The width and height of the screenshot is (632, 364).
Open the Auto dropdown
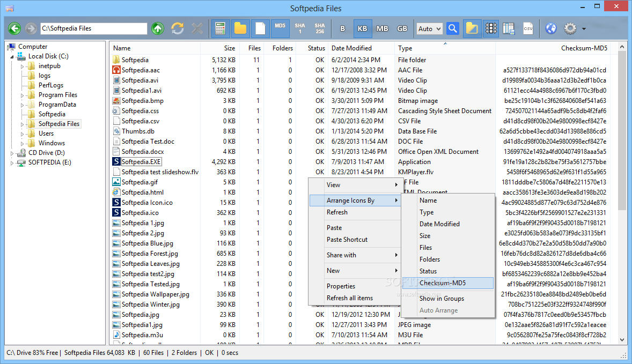click(x=429, y=28)
